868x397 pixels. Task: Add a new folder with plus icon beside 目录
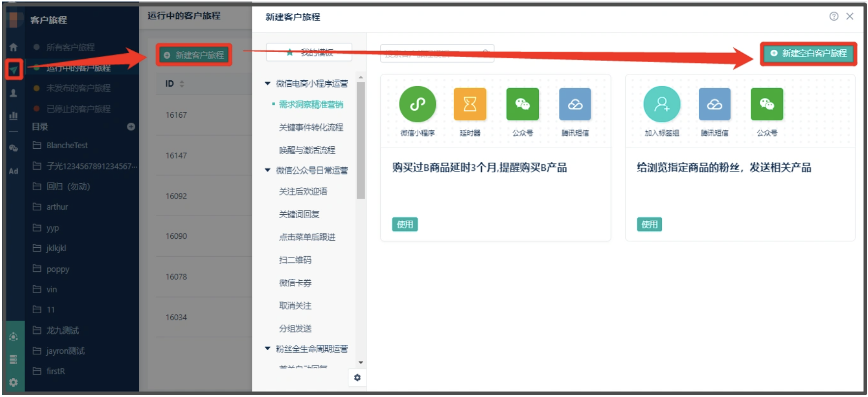point(131,127)
